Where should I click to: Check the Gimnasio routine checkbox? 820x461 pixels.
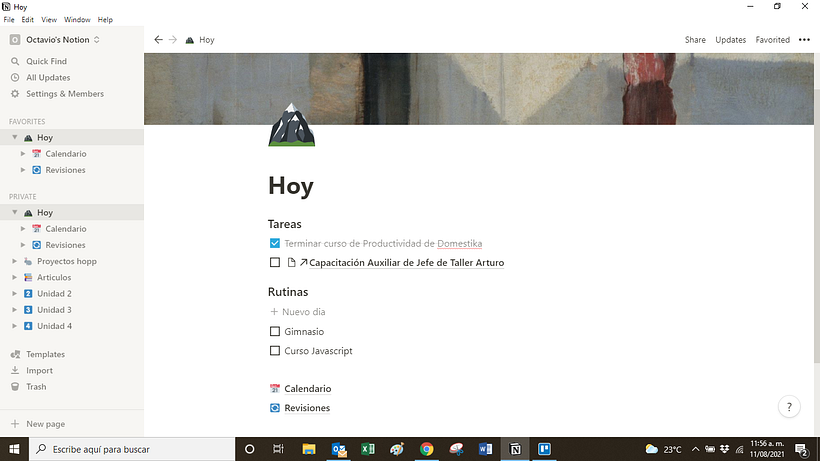(275, 332)
